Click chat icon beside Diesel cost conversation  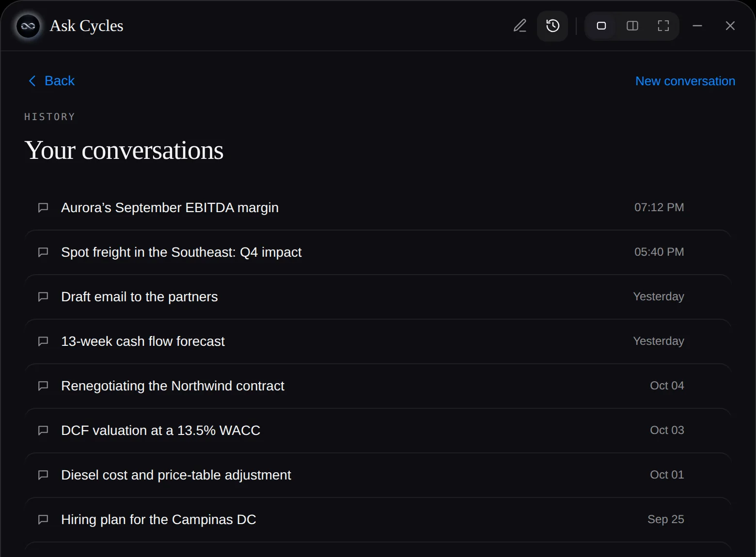pyautogui.click(x=43, y=475)
